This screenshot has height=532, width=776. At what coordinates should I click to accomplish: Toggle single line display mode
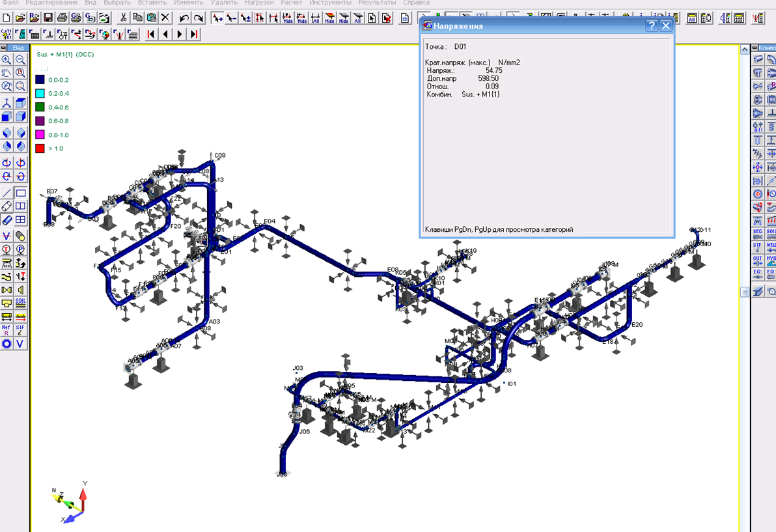point(7,193)
